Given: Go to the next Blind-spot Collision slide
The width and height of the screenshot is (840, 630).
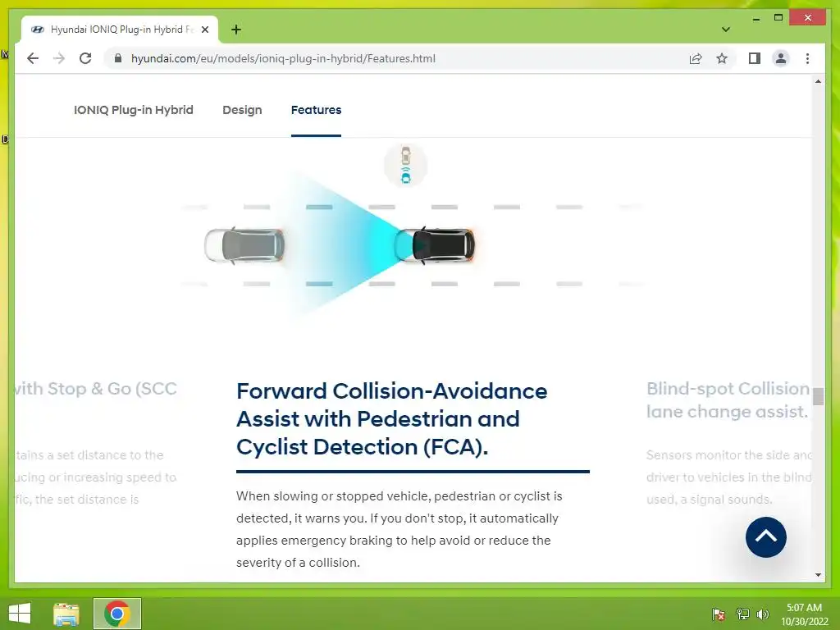Looking at the screenshot, I should 728,399.
